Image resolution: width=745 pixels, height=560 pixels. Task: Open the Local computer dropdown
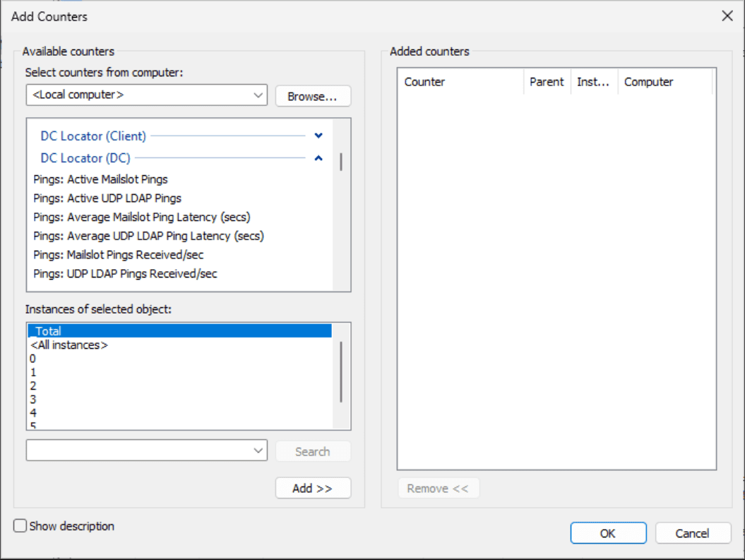pos(257,95)
